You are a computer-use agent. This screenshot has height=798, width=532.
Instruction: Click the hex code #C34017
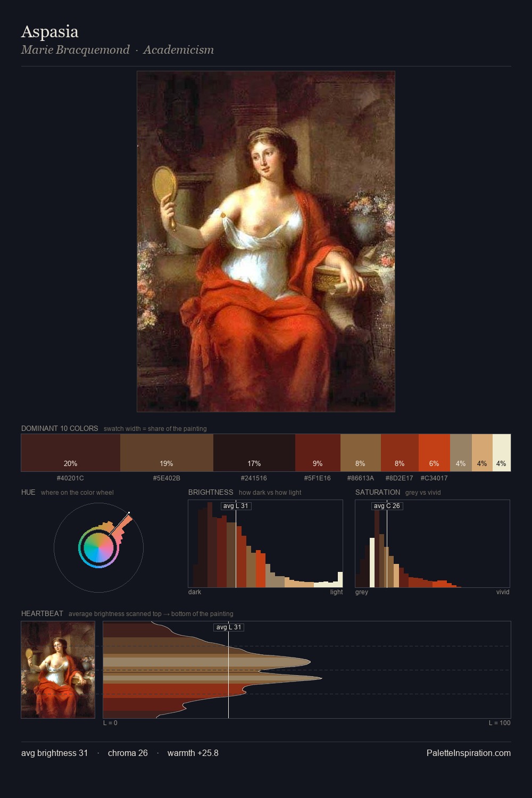click(x=434, y=478)
